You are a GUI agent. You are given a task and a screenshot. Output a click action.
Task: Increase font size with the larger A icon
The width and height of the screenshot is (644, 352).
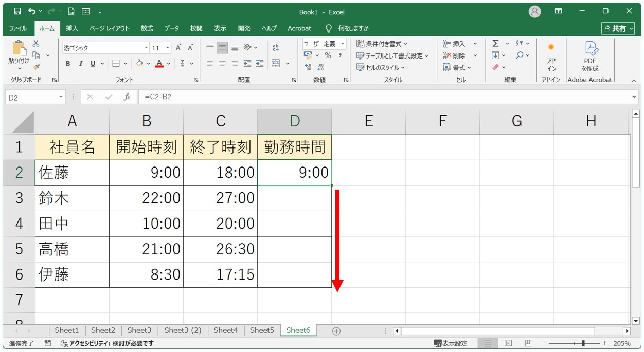pyautogui.click(x=178, y=48)
